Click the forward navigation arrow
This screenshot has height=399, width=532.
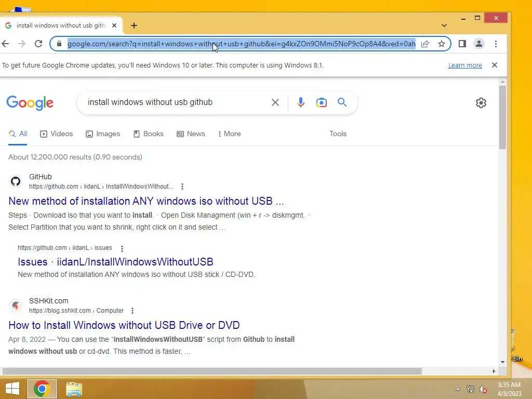coord(22,44)
